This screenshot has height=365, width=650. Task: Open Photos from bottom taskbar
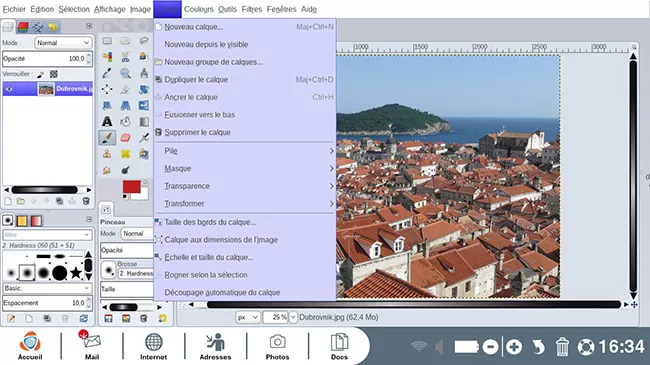pos(277,346)
